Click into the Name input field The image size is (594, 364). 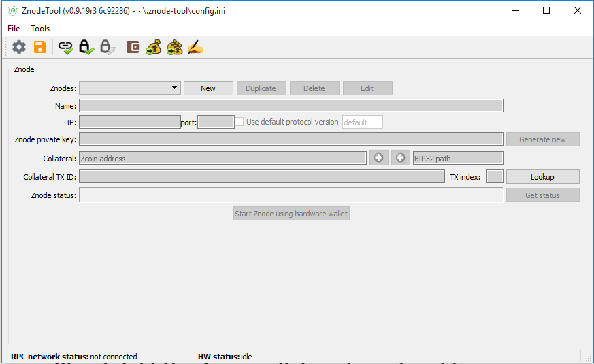click(291, 105)
